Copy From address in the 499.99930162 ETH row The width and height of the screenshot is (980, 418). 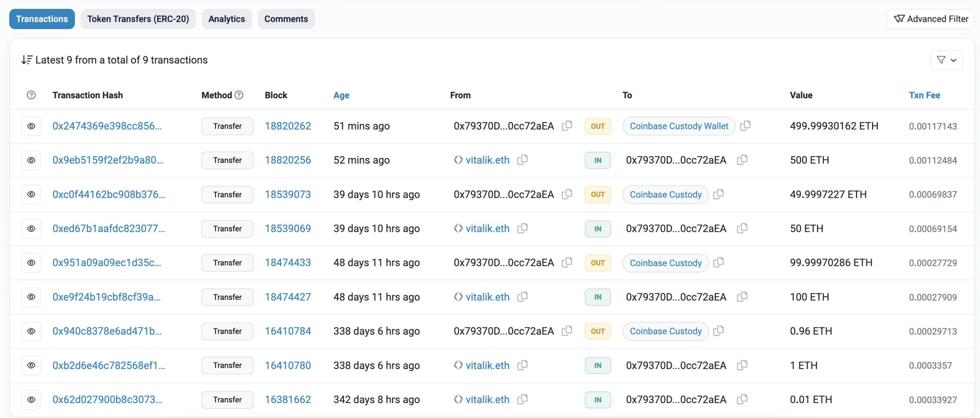[x=567, y=126]
